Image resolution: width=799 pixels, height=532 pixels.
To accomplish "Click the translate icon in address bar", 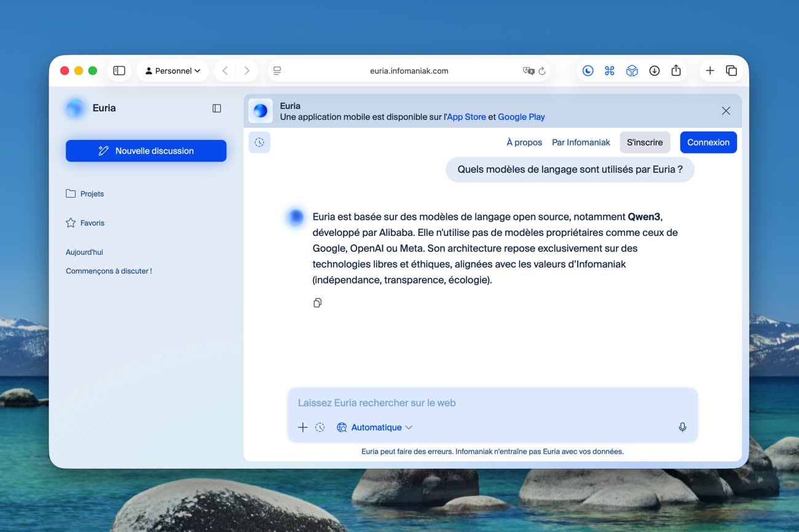I will pyautogui.click(x=528, y=71).
